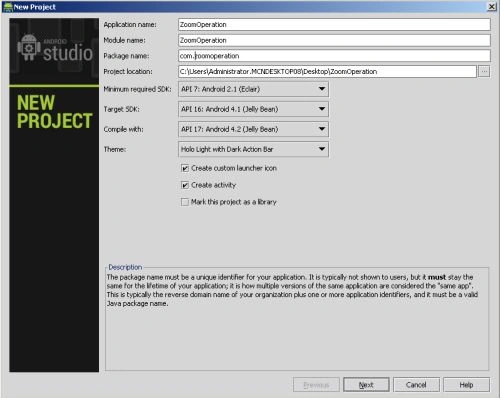Image resolution: width=500 pixels, height=398 pixels.
Task: Uncheck Create custom launcher icon
Action: 185,168
